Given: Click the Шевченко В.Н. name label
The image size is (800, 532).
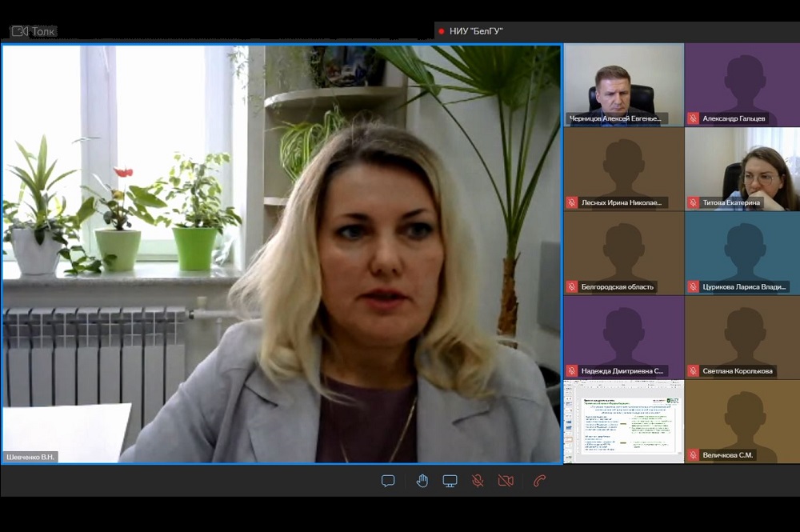Looking at the screenshot, I should (30, 457).
